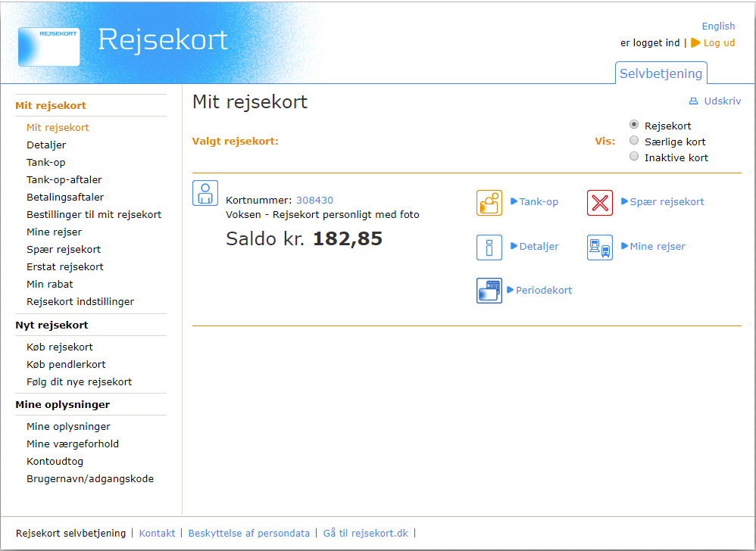
Task: Go to Køb pendlerkort in sidebar
Action: pos(66,365)
